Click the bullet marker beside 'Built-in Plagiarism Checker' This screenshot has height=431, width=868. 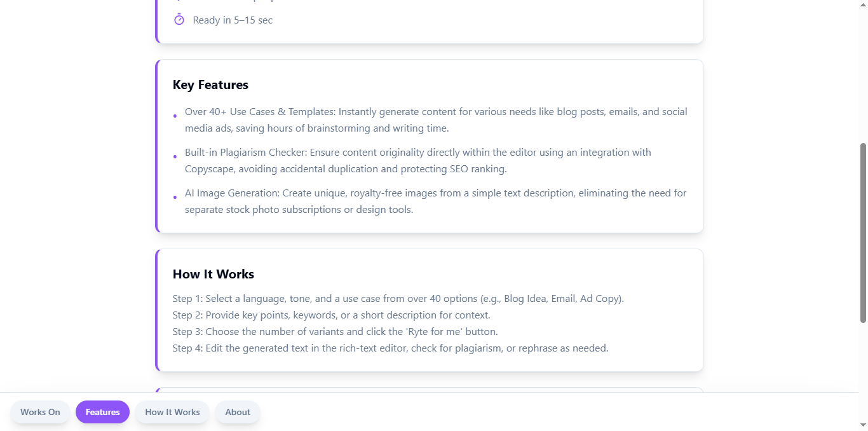175,156
